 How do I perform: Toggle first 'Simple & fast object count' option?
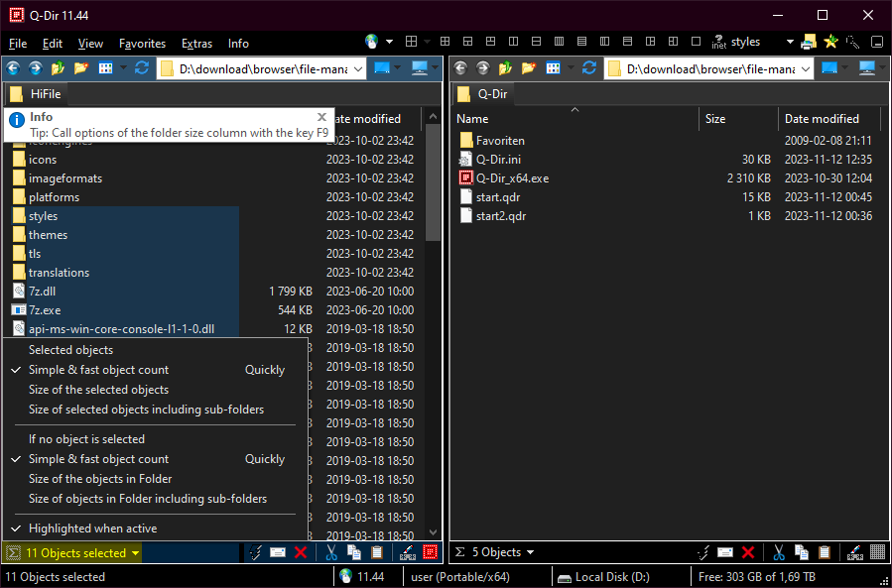click(98, 370)
